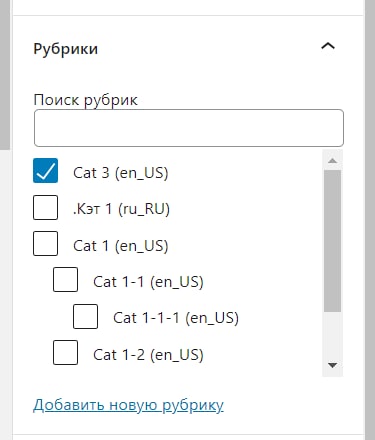
Task: Enable the Cat 1 (en_US) checkbox
Action: pyautogui.click(x=45, y=244)
